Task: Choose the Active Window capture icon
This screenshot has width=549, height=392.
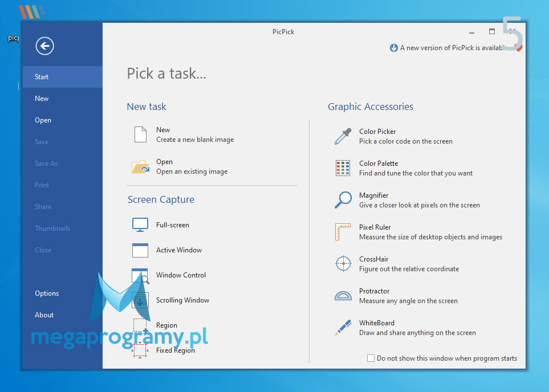Action: point(140,250)
